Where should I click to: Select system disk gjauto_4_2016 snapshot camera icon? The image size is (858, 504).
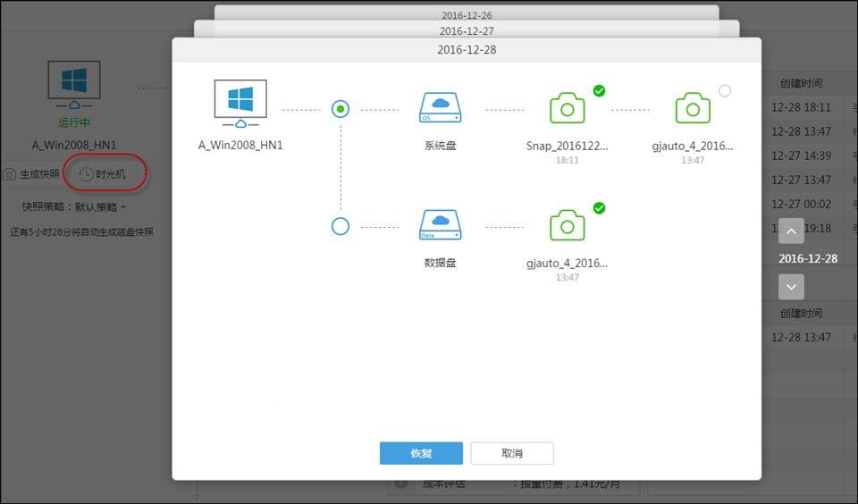[x=693, y=108]
